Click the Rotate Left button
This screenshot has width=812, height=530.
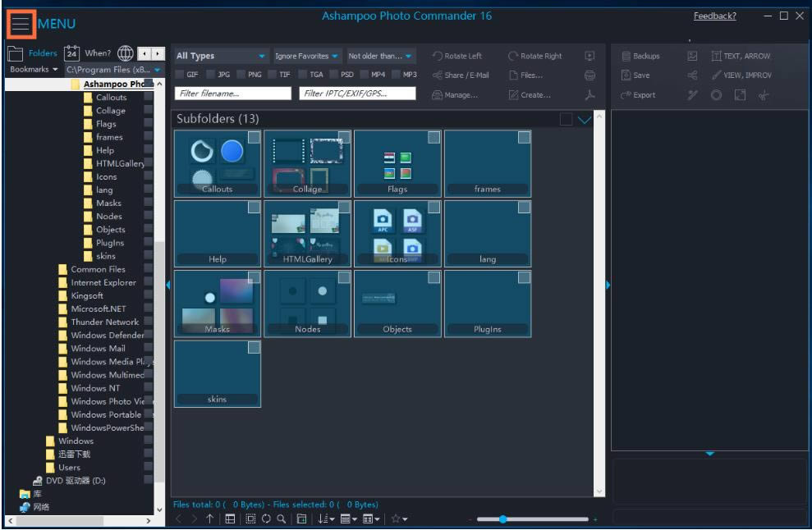[x=456, y=56]
